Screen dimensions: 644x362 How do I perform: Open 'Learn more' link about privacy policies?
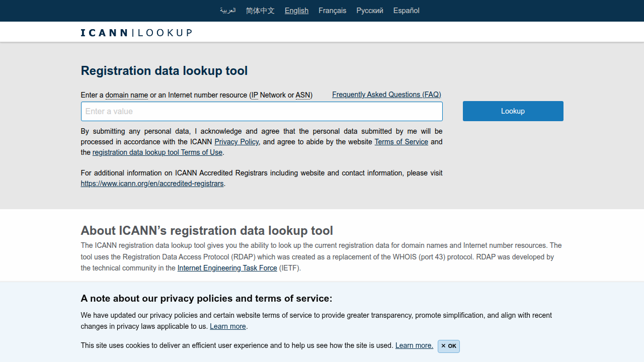coord(228,326)
